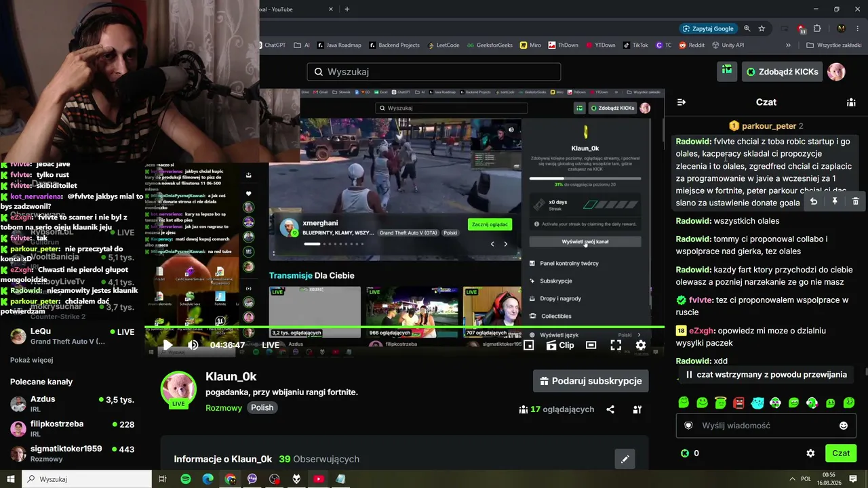Open Microsoft Edge from the taskbar

tap(208, 479)
